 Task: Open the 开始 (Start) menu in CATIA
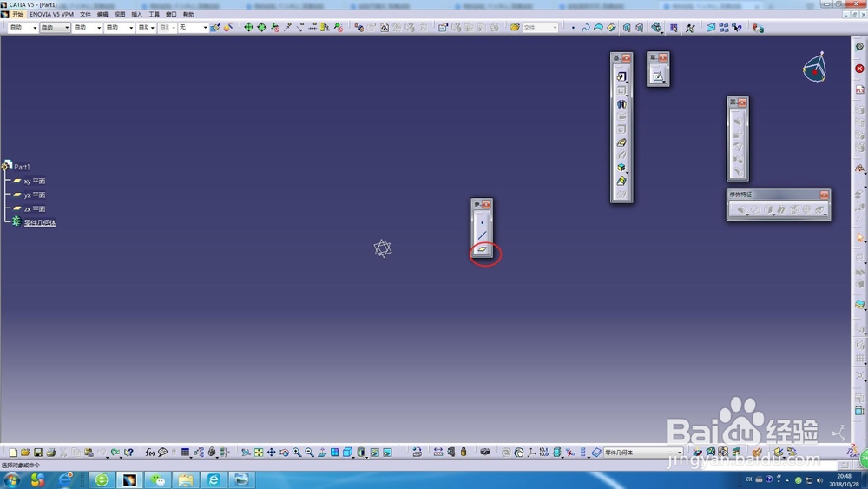point(18,15)
